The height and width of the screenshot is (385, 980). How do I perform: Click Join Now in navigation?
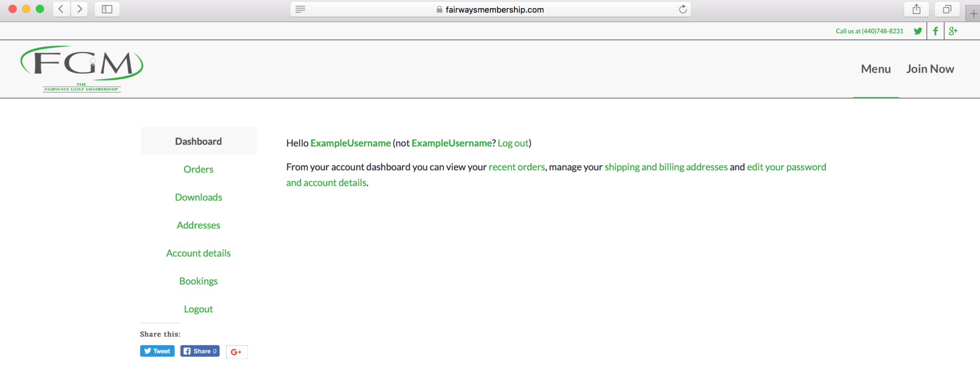coord(930,69)
